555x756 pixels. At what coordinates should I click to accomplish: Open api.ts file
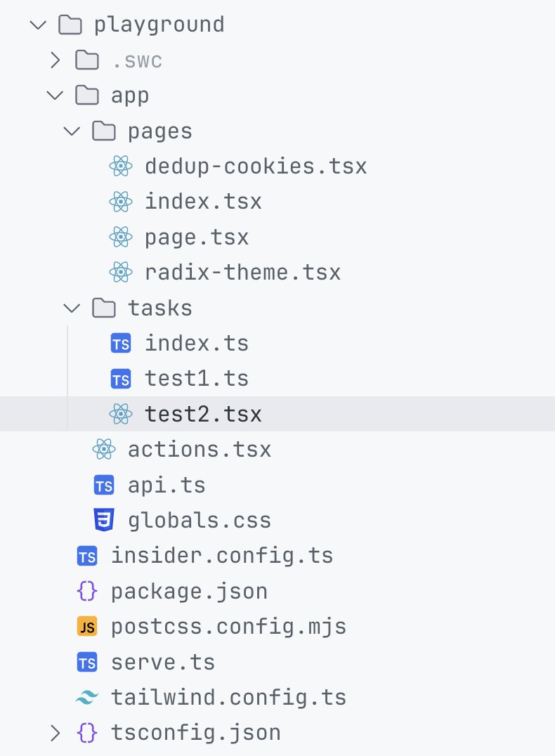point(166,485)
